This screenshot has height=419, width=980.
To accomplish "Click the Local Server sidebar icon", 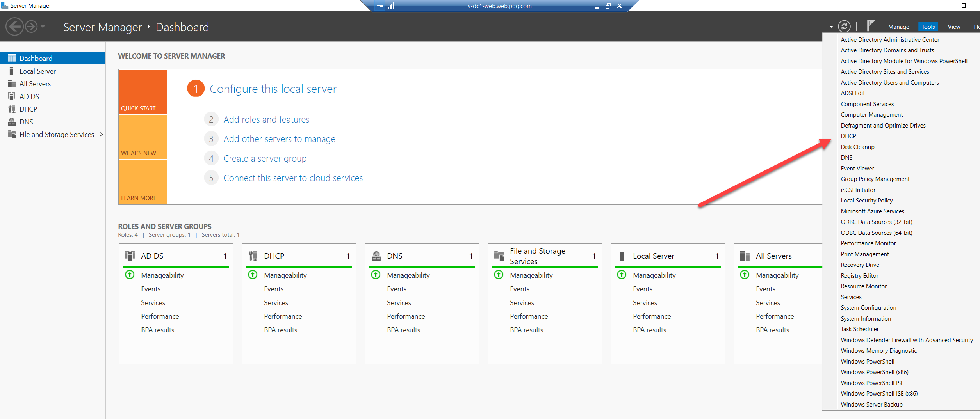I will (x=12, y=71).
